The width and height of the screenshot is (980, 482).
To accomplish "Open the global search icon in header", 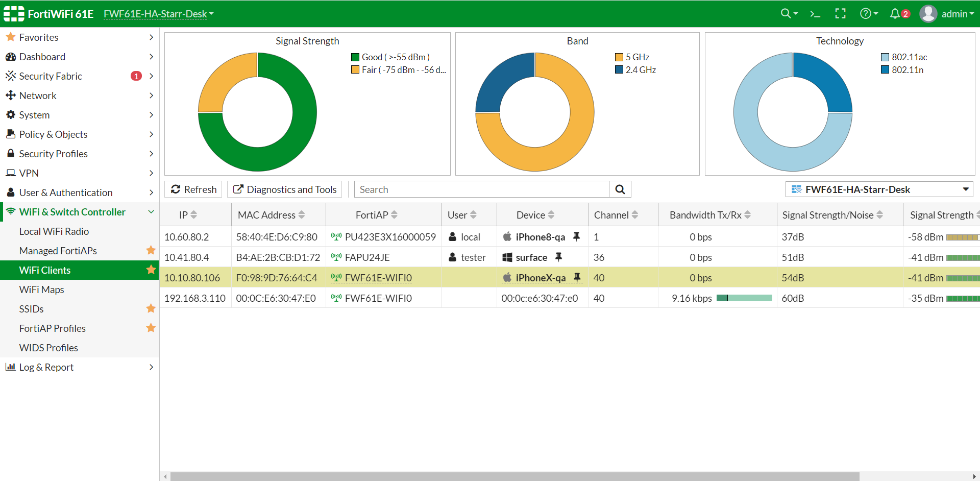I will pyautogui.click(x=789, y=14).
